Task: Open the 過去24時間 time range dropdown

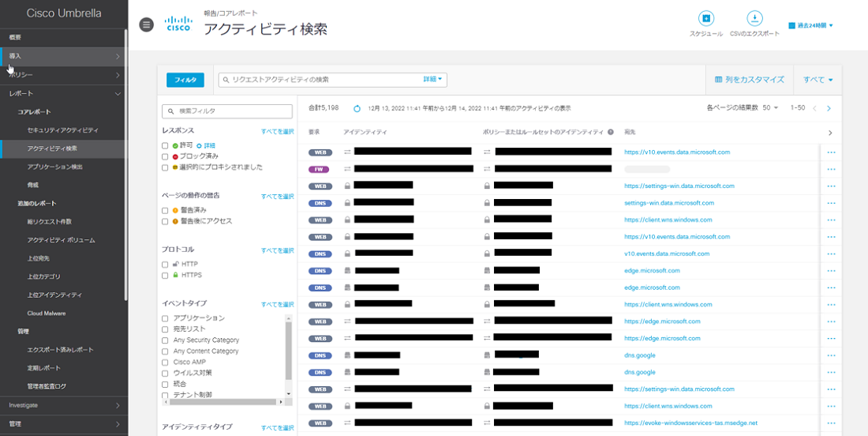Action: tap(811, 25)
